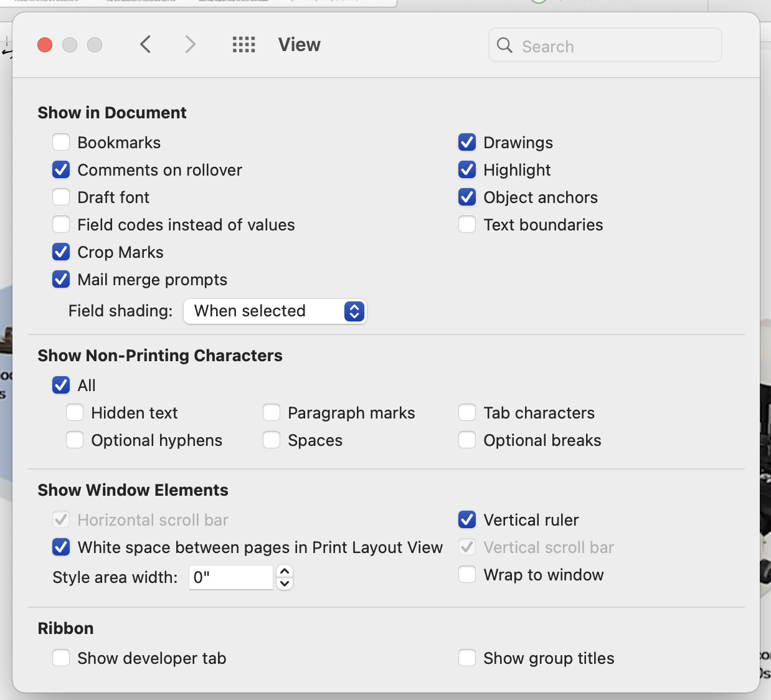Enable Text boundaries
Image resolution: width=771 pixels, height=700 pixels.
click(x=467, y=225)
